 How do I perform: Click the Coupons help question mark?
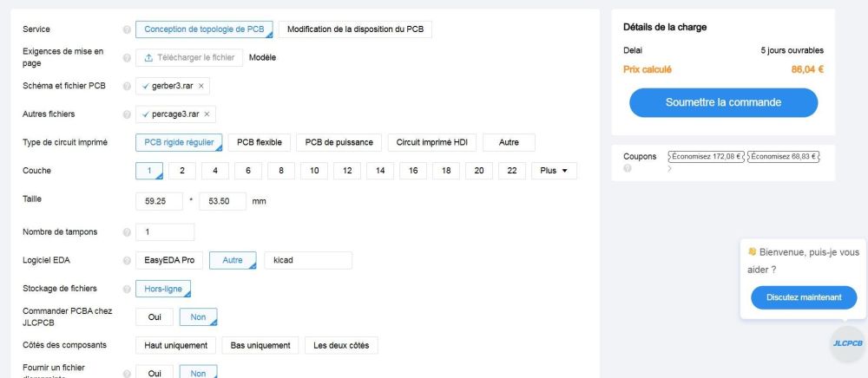pos(628,168)
